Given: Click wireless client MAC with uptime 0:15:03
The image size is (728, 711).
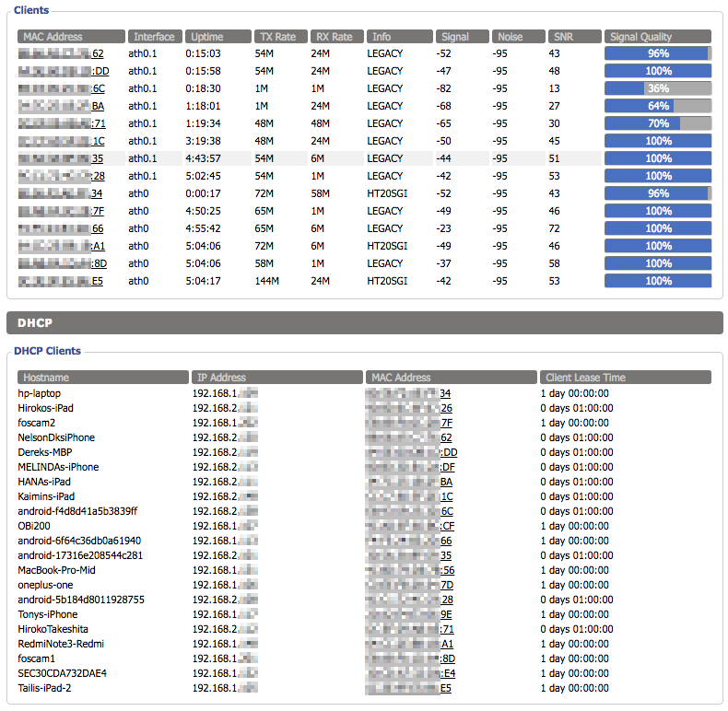Looking at the screenshot, I should click(x=61, y=53).
